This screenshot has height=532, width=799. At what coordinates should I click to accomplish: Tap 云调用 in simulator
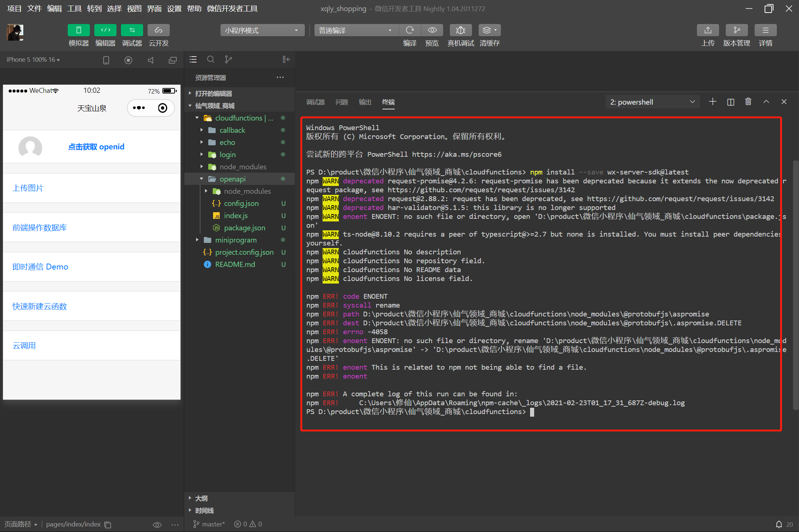tap(92, 346)
